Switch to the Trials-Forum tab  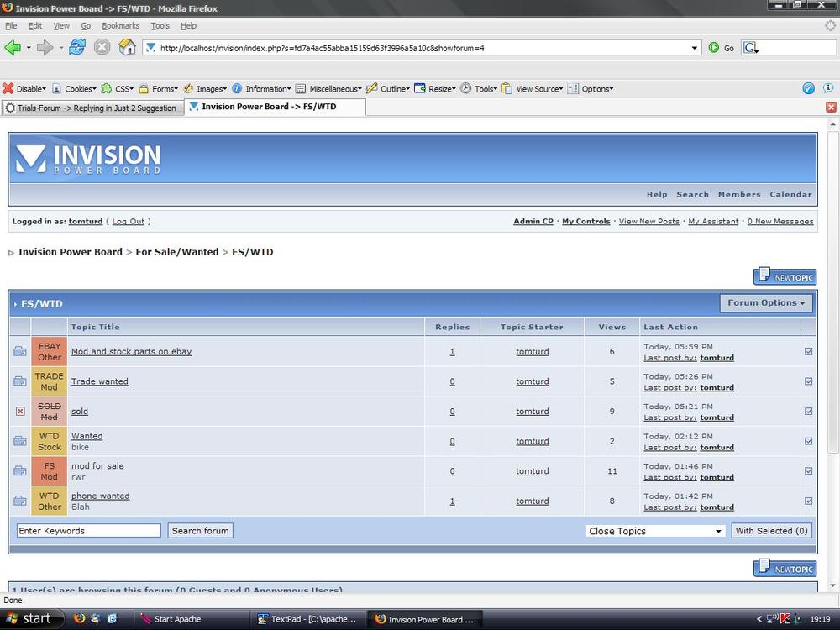coord(92,108)
